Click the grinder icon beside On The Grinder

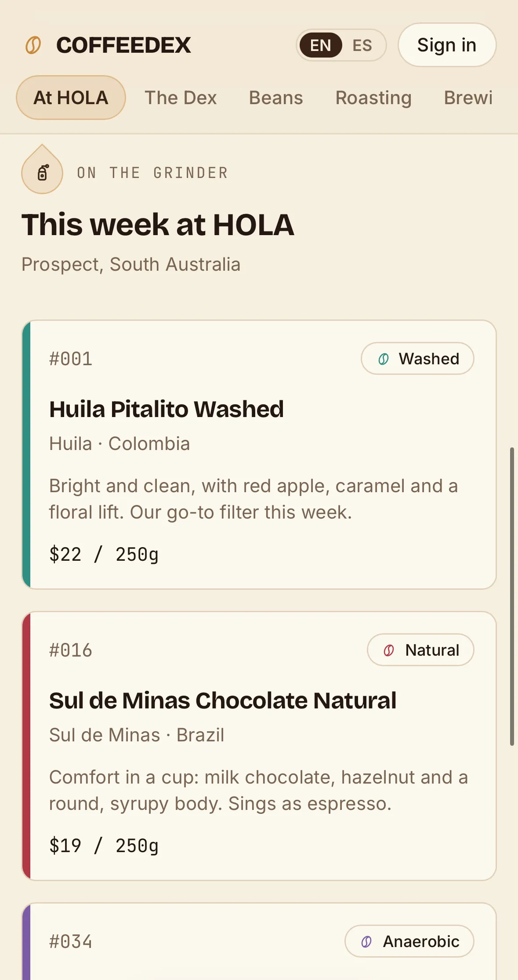pos(42,173)
